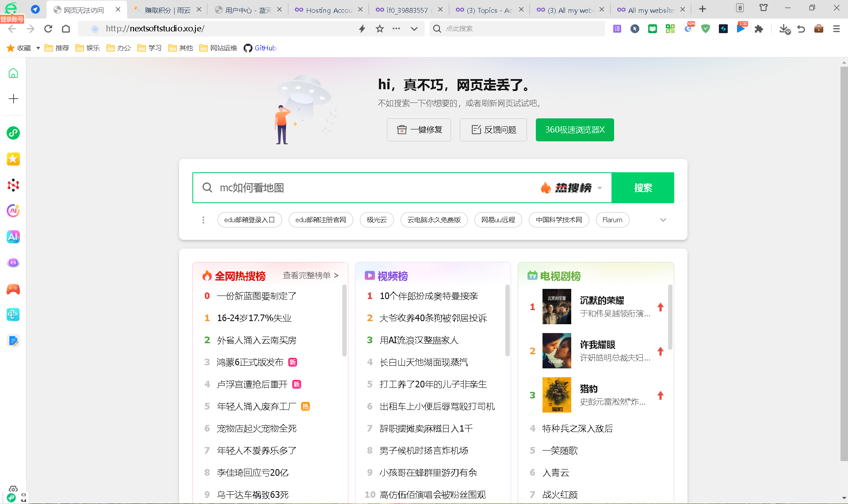This screenshot has width=848, height=504.
Task: Expand the 收藏 favorites dropdown arrow
Action: 38,48
